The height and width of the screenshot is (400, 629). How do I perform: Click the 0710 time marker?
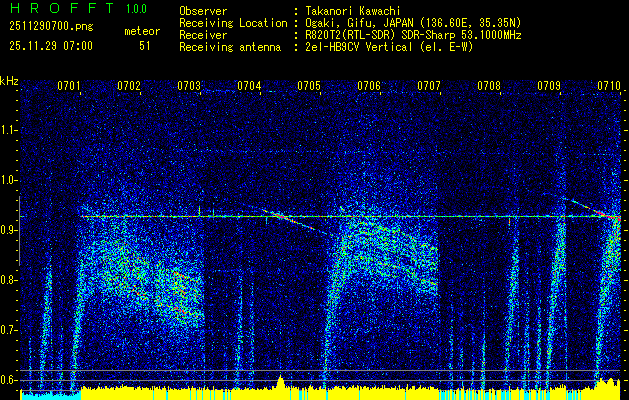pyautogui.click(x=609, y=86)
